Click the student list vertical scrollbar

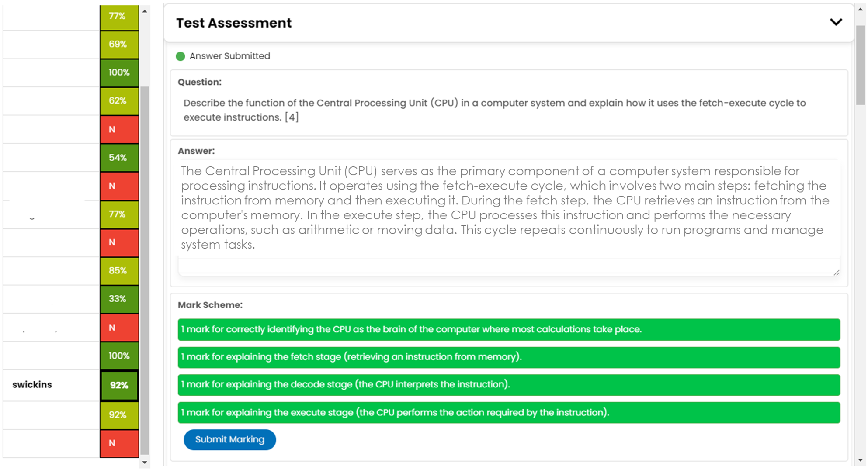[x=144, y=262]
